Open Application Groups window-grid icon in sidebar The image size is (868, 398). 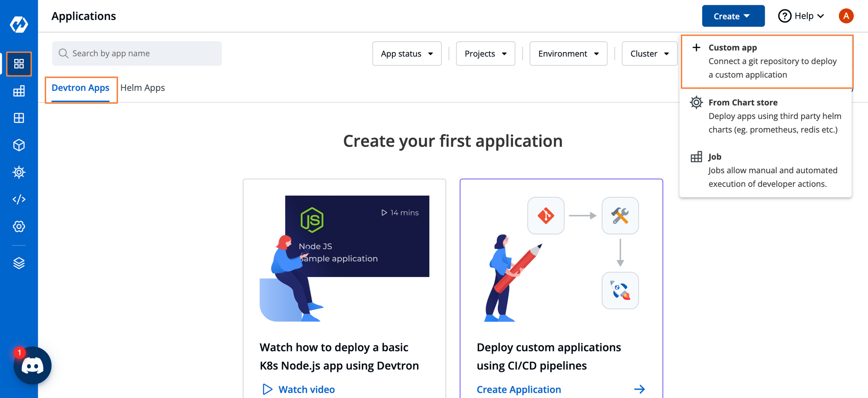pos(19,118)
